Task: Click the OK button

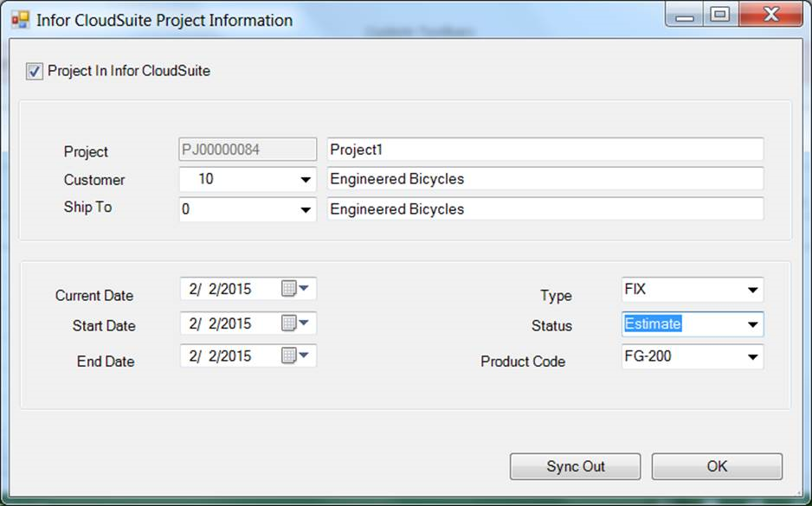Action: [717, 466]
